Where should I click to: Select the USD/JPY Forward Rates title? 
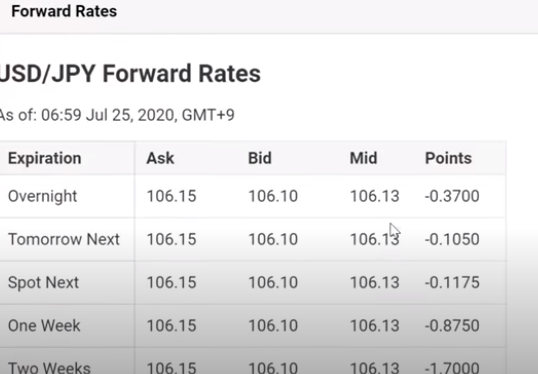(x=130, y=74)
